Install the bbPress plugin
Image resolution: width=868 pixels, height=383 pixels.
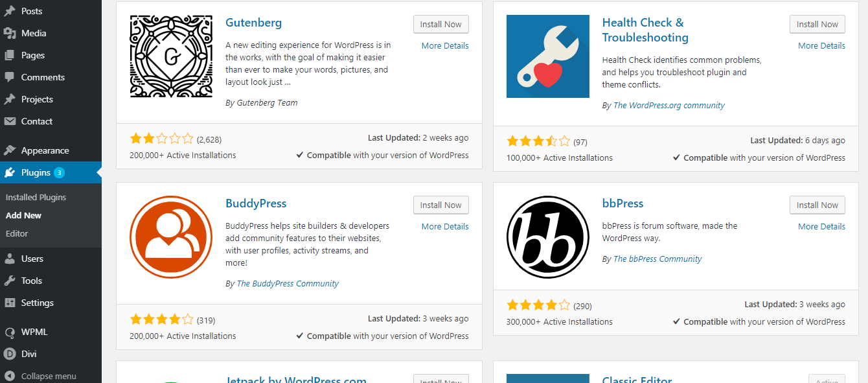(817, 205)
